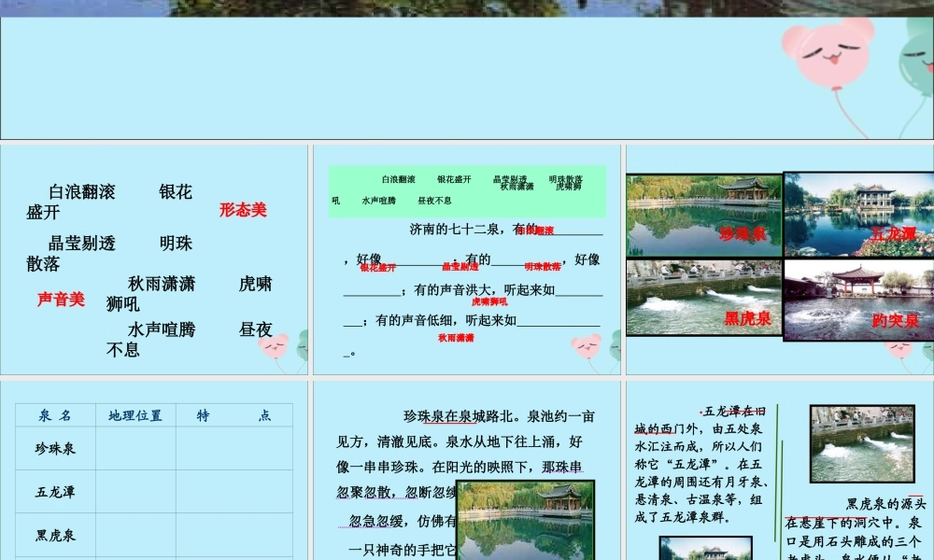Screen dimensions: 934x560
Task: Click the line 悬清泉、古温泉等
Action: tap(698, 499)
